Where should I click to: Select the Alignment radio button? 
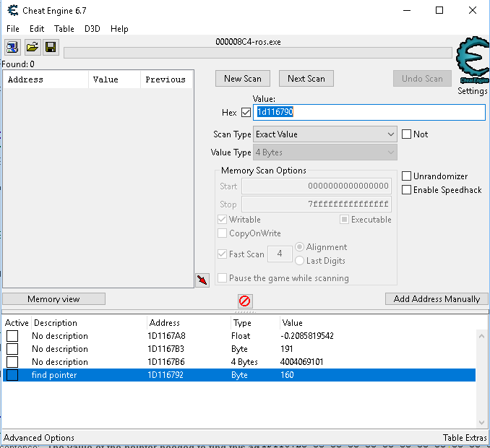299,247
